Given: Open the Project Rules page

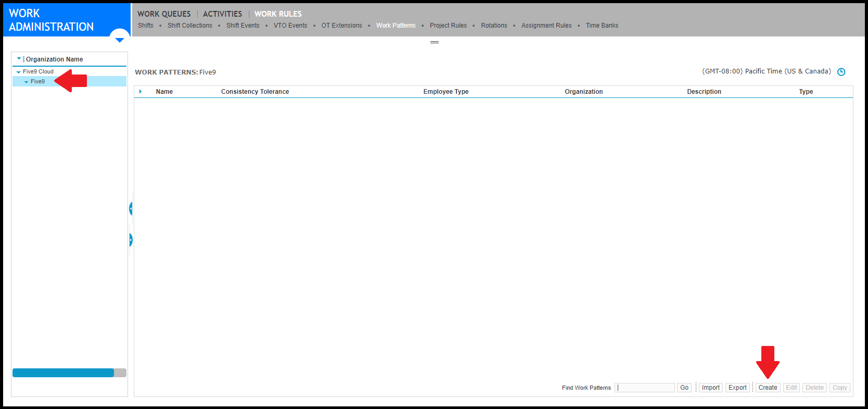Looking at the screenshot, I should click(x=448, y=26).
